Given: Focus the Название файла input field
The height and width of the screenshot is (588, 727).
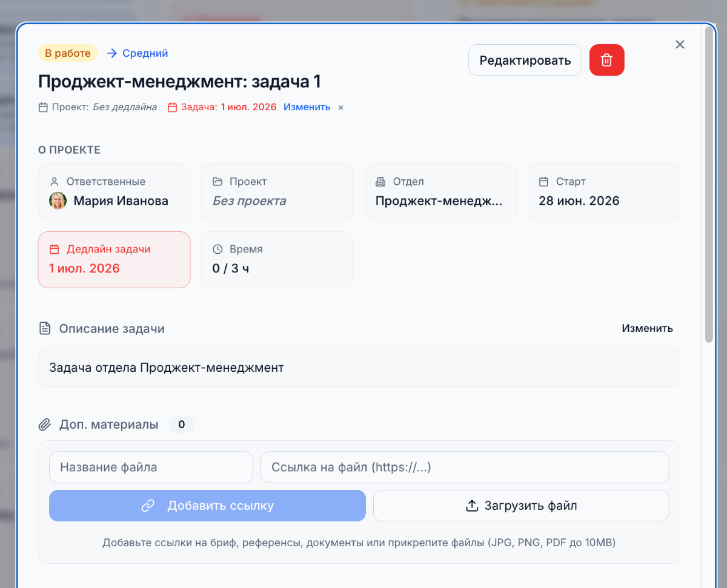Looking at the screenshot, I should (151, 467).
